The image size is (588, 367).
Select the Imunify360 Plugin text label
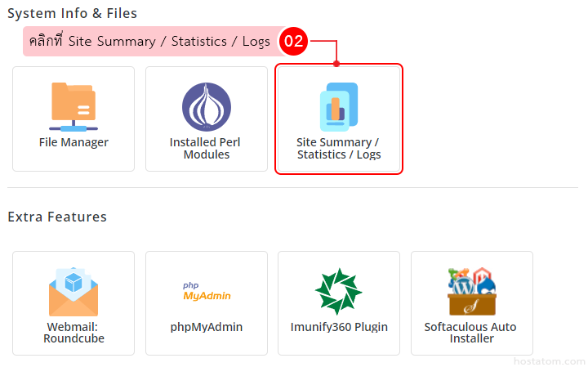pos(339,327)
